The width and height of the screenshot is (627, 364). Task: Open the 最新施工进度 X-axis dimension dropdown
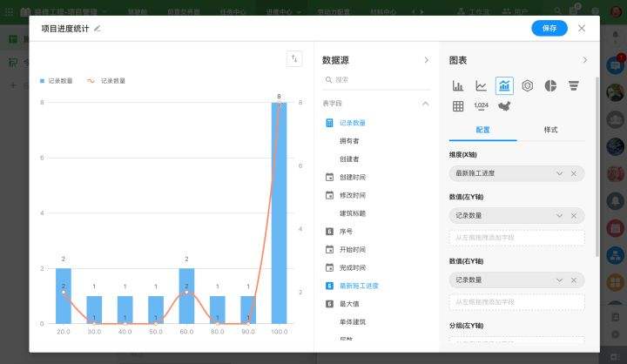(560, 173)
